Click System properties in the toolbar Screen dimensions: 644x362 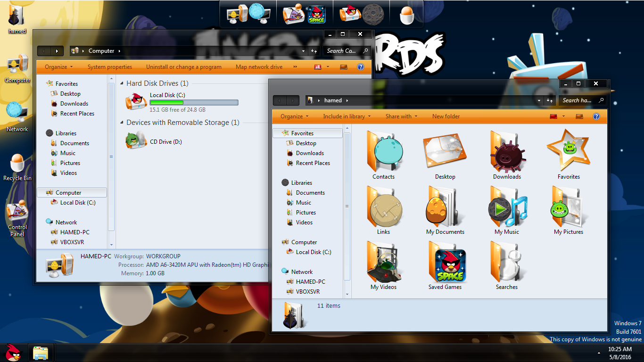tap(110, 67)
